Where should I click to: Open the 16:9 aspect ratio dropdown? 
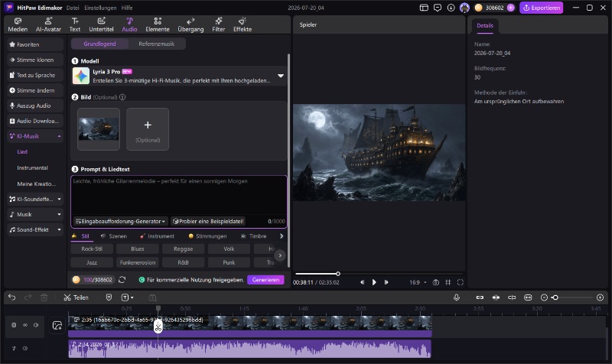click(x=418, y=282)
